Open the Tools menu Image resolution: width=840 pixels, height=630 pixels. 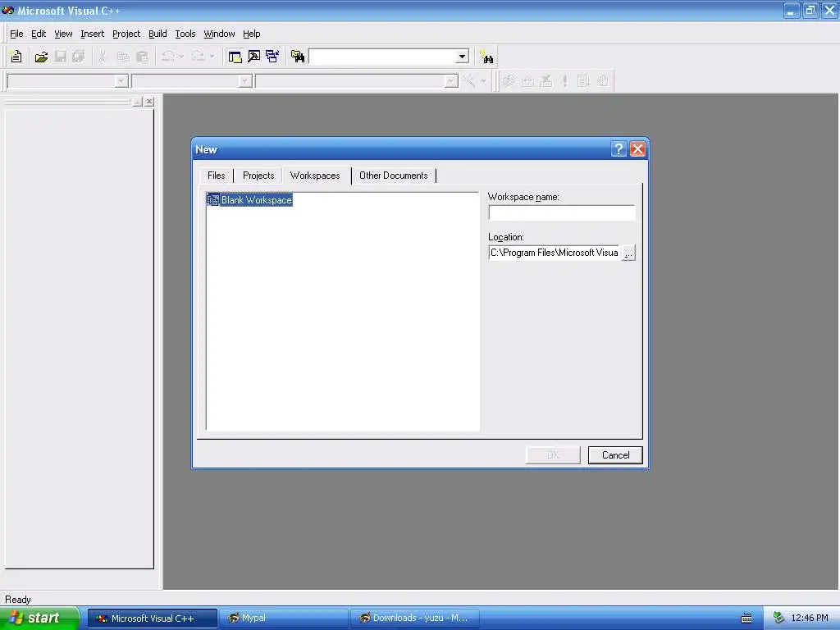[x=185, y=34]
